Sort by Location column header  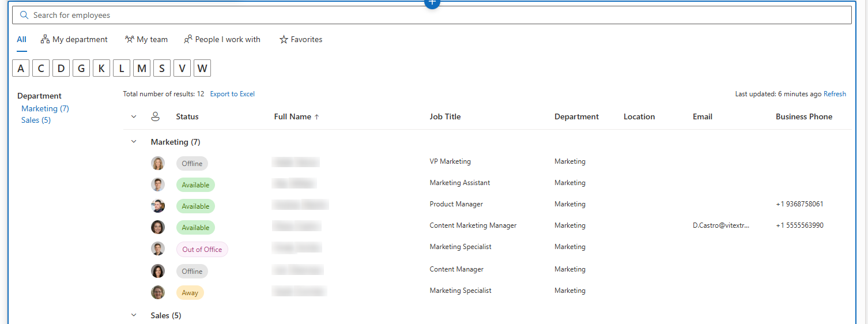tap(639, 116)
